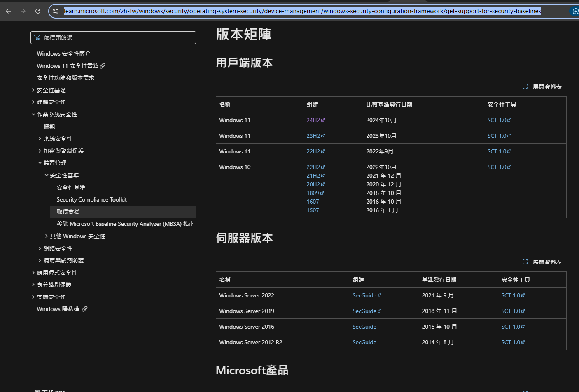The image size is (579, 392).
Task: Click the address bar URL field
Action: click(302, 11)
